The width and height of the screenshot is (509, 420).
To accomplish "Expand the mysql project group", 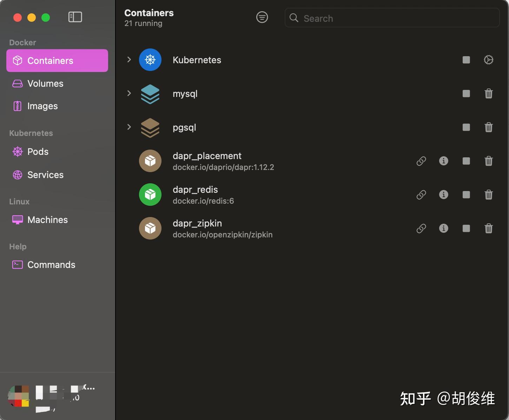I will pos(129,93).
